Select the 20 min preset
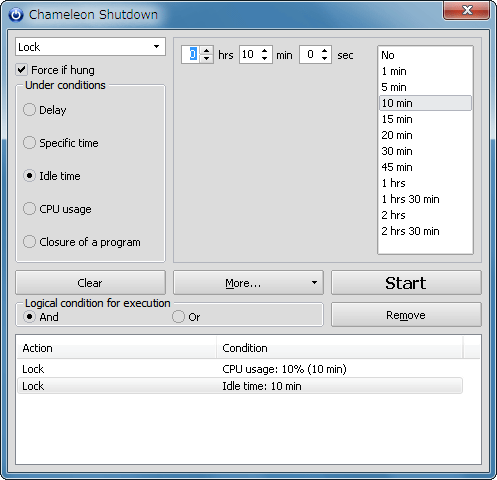 (425, 135)
